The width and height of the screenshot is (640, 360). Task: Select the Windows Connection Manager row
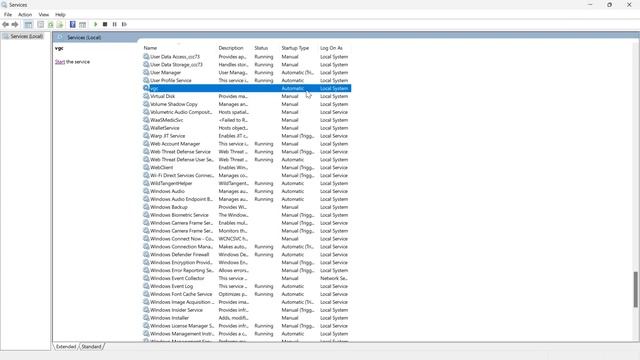[x=247, y=247]
